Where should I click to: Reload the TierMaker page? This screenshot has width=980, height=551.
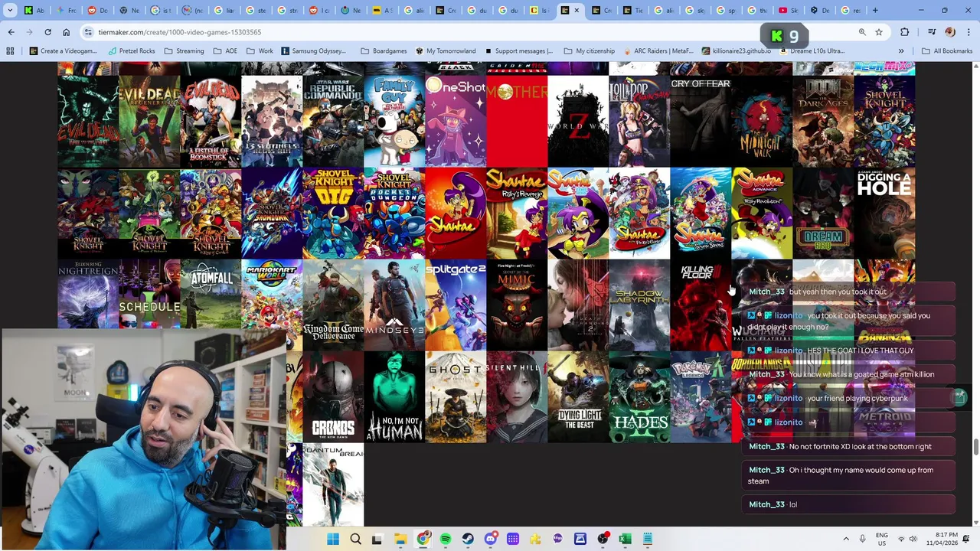[x=47, y=32]
